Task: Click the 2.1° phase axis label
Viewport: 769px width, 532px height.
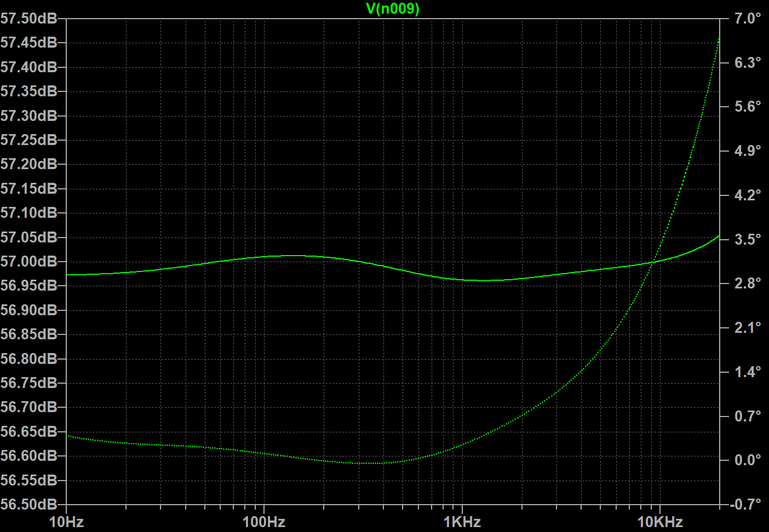Action: 748,328
